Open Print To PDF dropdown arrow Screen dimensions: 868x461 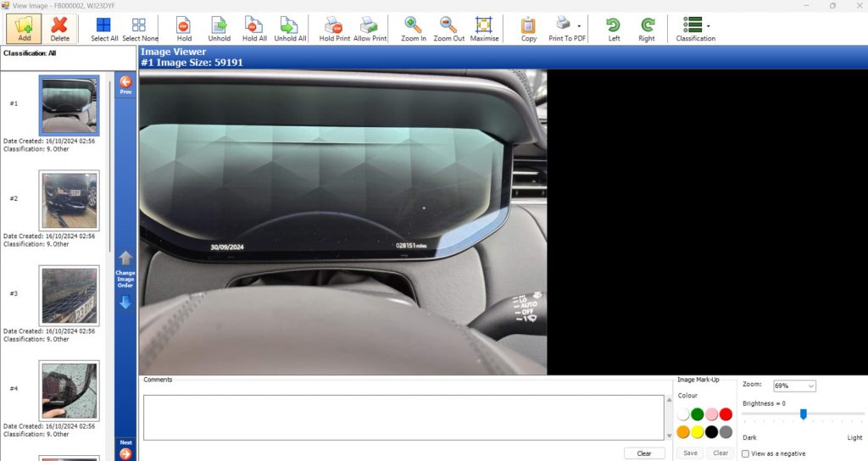click(579, 26)
